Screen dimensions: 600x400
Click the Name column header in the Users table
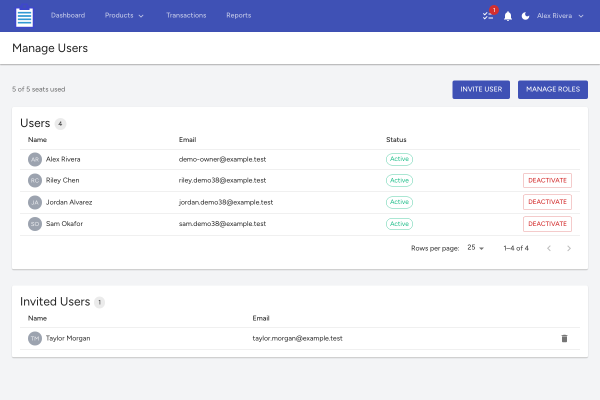pos(37,140)
